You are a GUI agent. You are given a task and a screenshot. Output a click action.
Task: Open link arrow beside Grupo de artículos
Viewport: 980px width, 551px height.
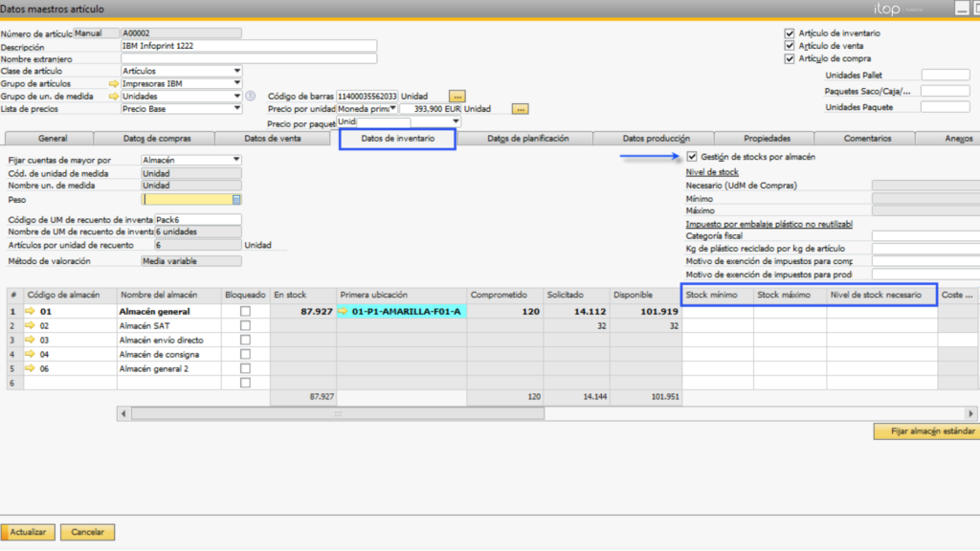(x=113, y=84)
